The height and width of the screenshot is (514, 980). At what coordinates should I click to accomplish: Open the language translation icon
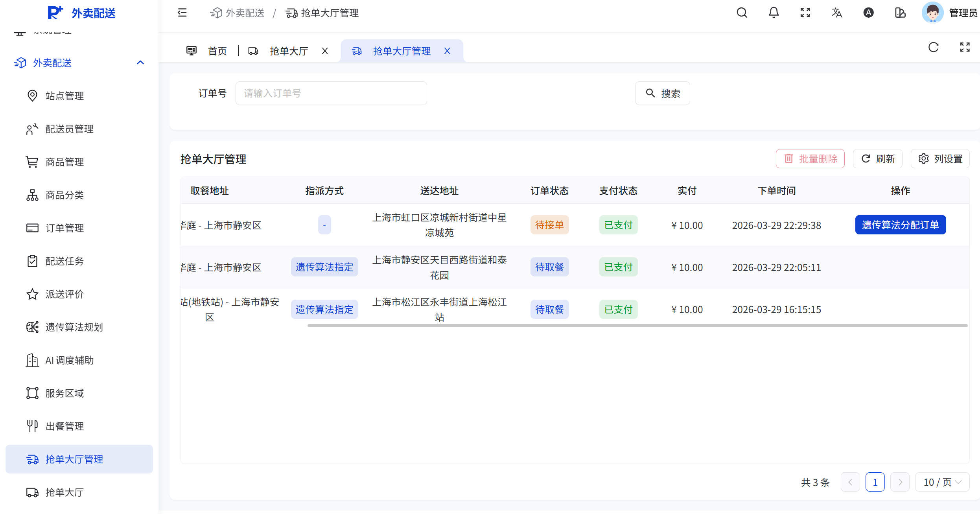tap(837, 13)
